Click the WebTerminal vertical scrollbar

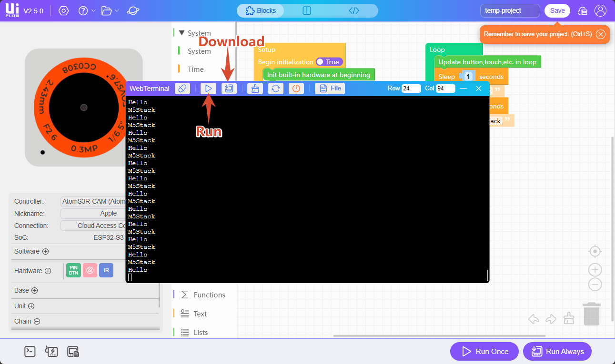[x=487, y=275]
